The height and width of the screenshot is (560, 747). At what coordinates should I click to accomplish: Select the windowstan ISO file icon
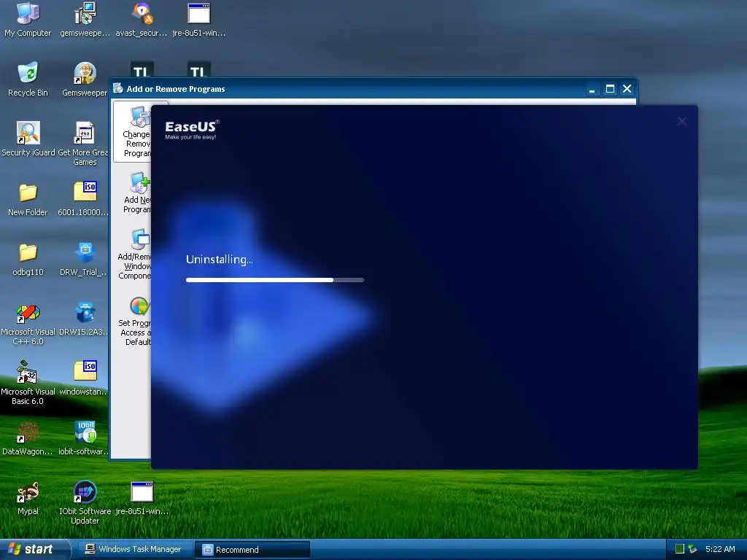(x=85, y=378)
